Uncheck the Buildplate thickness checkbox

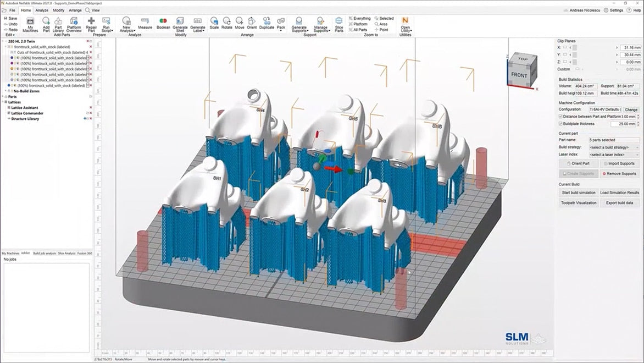560,124
